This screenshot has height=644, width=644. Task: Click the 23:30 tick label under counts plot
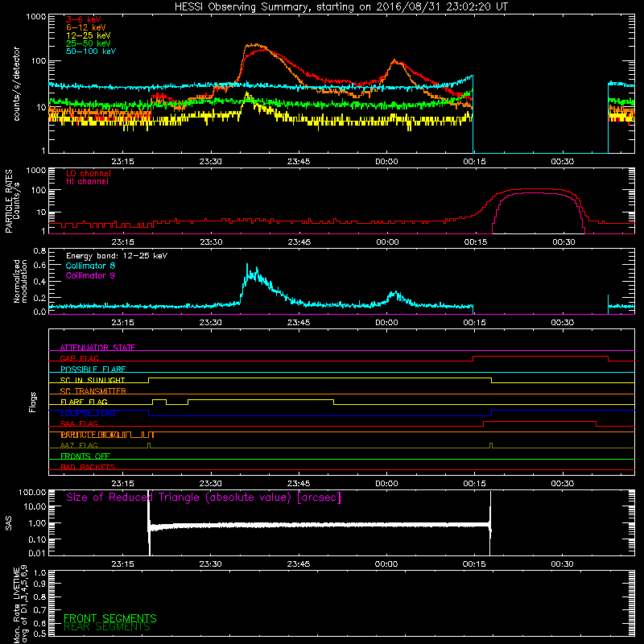(x=210, y=162)
